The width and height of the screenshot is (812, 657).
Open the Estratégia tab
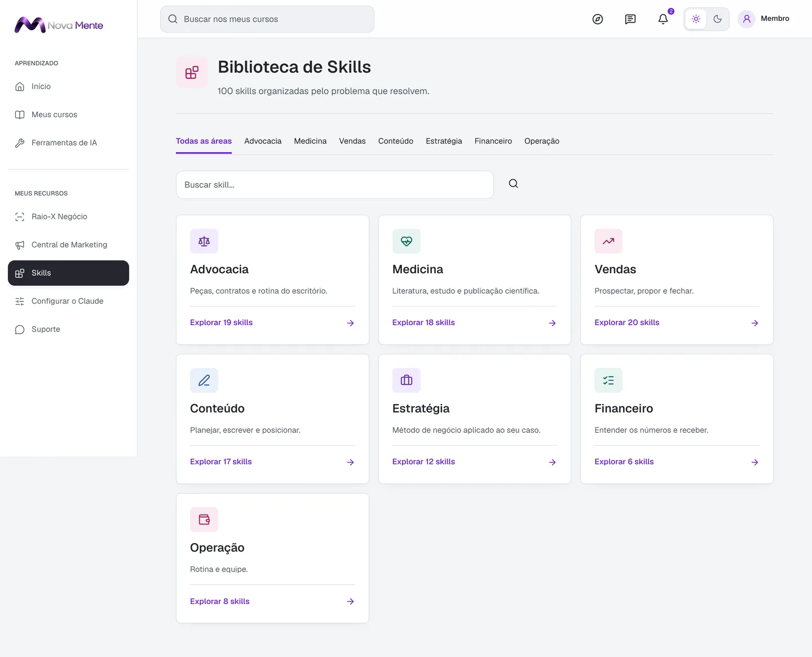click(x=444, y=141)
